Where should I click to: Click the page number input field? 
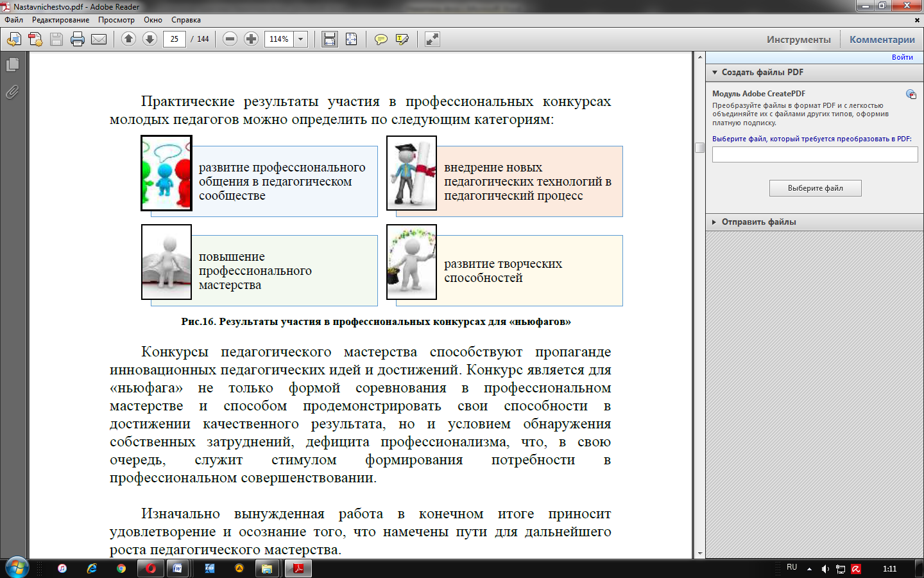tap(175, 39)
